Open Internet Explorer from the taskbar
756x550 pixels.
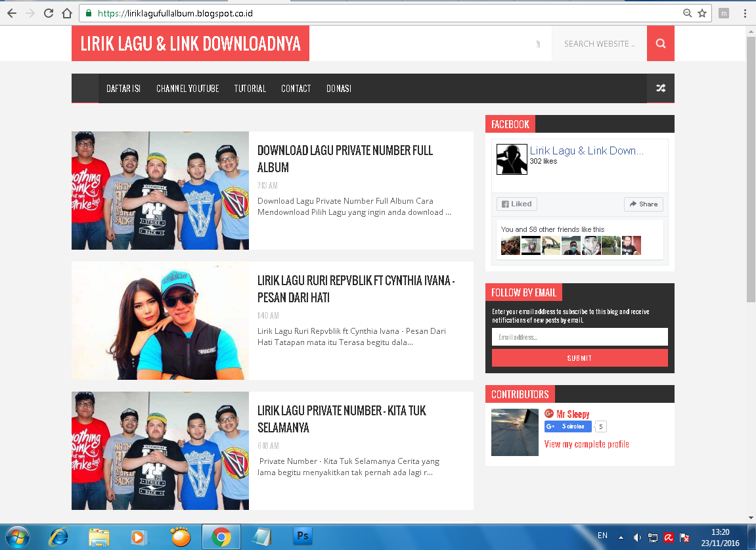click(x=59, y=536)
